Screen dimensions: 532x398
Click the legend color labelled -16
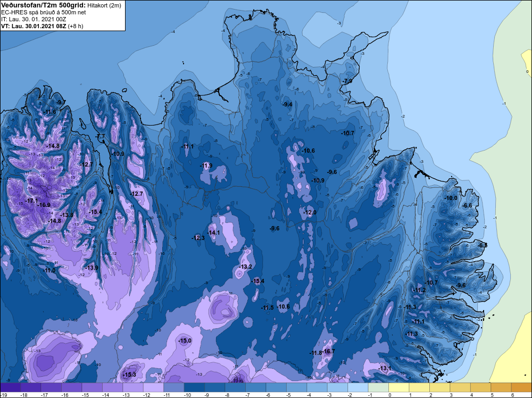coord(72,387)
